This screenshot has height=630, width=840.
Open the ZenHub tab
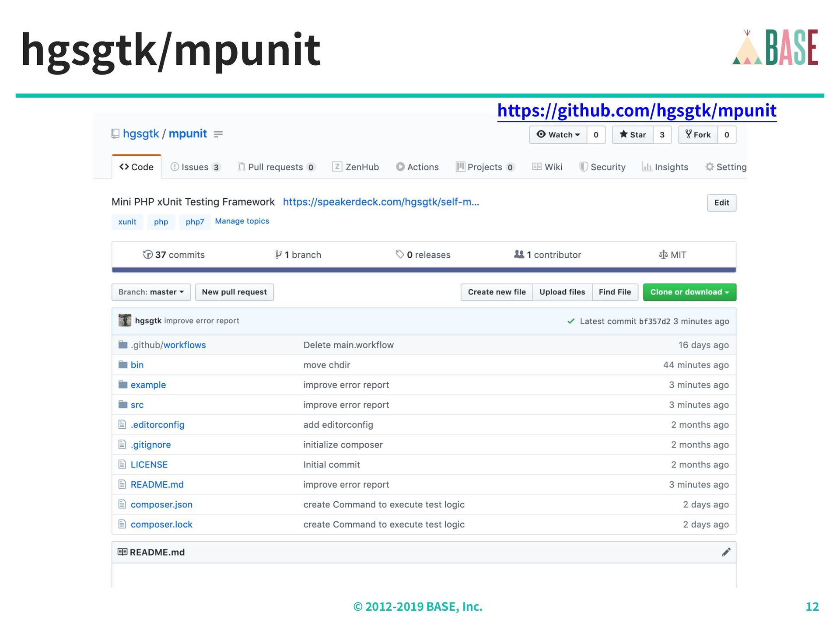[356, 167]
